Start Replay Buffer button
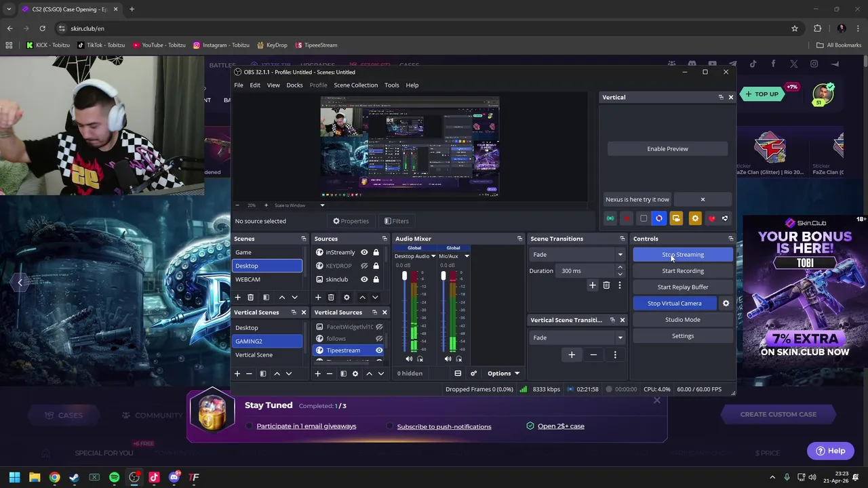 (x=683, y=287)
